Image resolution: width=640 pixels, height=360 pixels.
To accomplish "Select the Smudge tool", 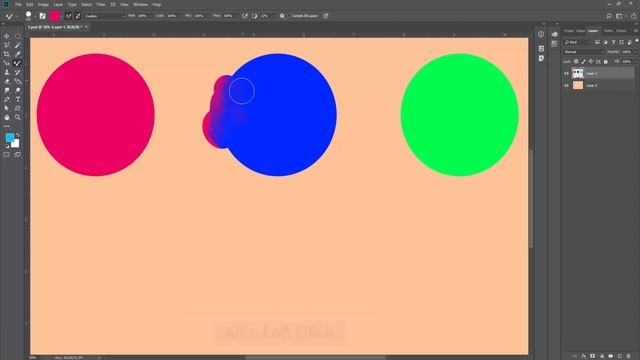I will pyautogui.click(x=7, y=90).
